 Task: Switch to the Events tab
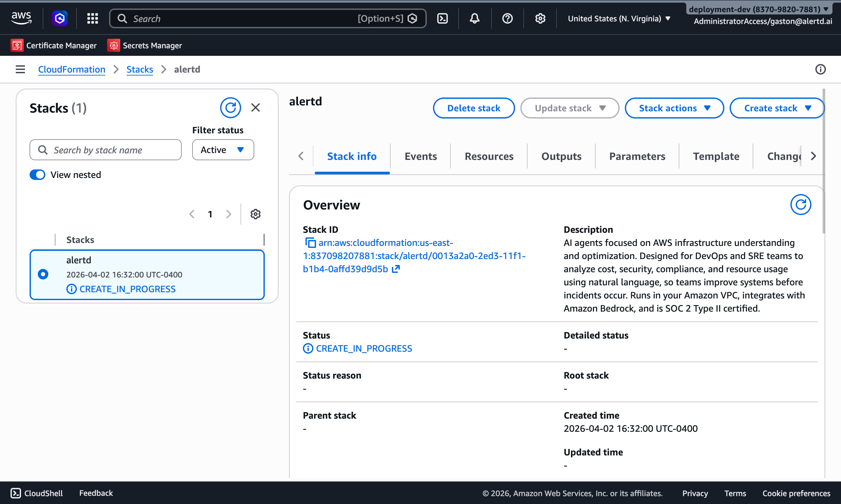coord(421,156)
